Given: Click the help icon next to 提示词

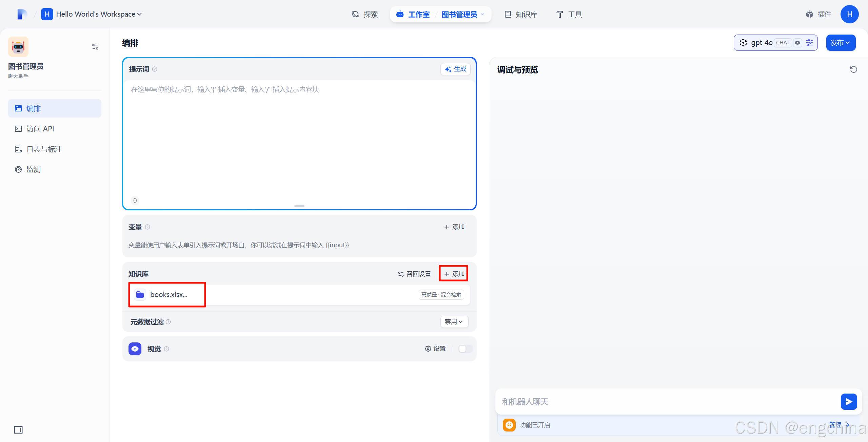Looking at the screenshot, I should click(x=155, y=69).
